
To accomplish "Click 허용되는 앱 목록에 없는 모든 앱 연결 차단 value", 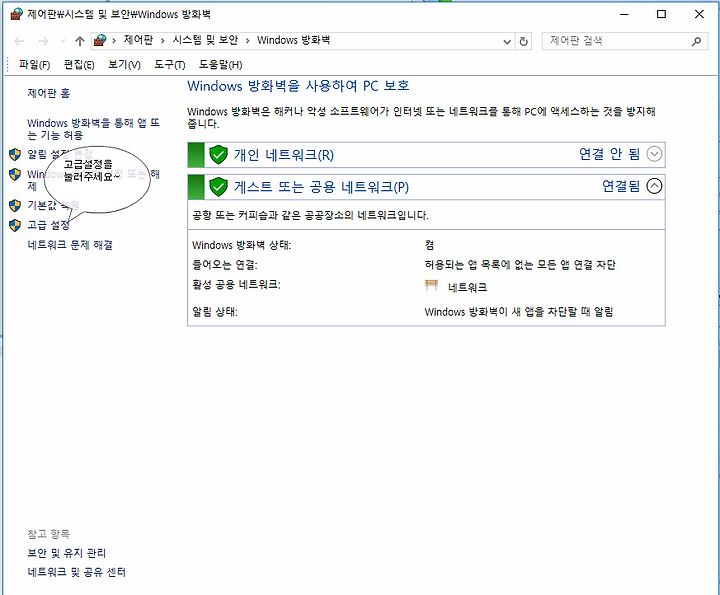I will point(520,265).
